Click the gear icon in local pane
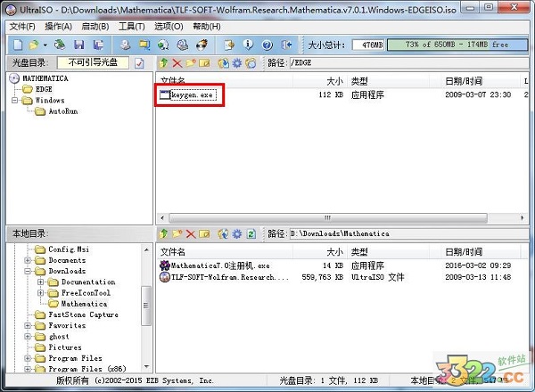This screenshot has height=392, width=535. pyautogui.click(x=237, y=233)
